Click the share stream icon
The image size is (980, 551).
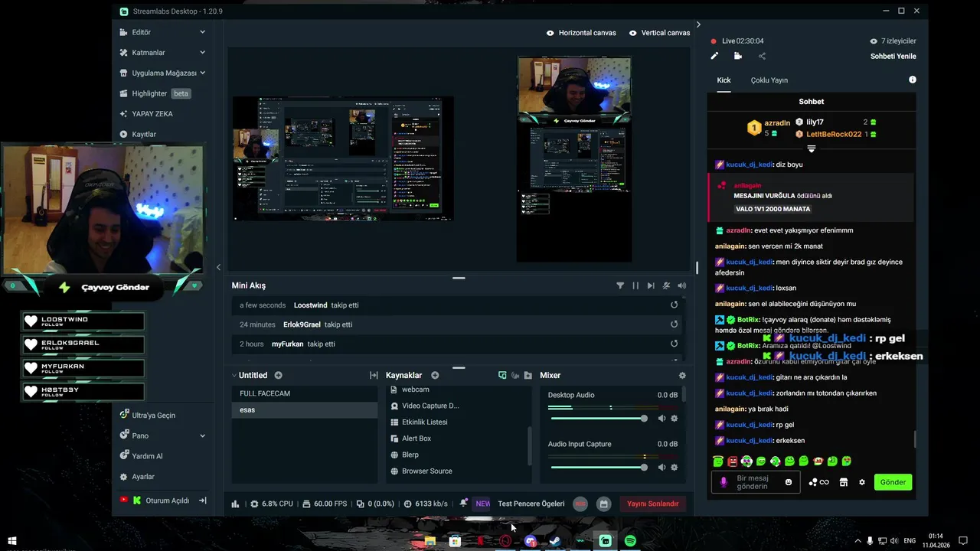click(x=762, y=56)
